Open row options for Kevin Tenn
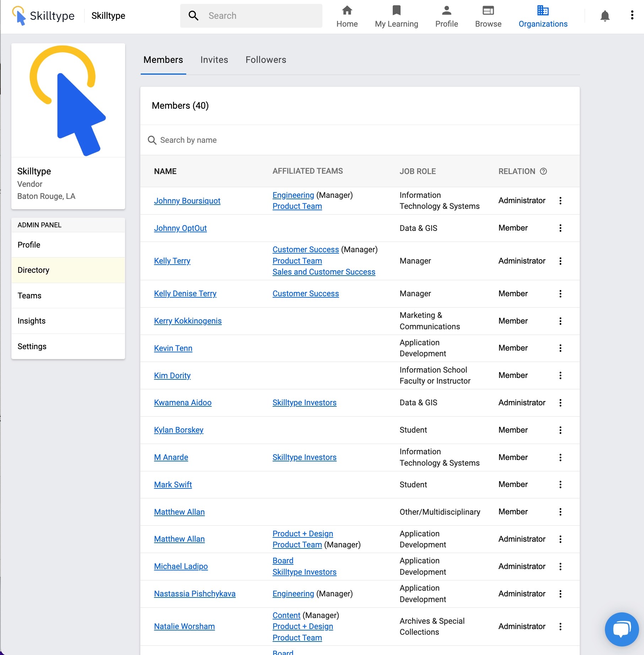Screen dimensions: 644x655 [560, 348]
